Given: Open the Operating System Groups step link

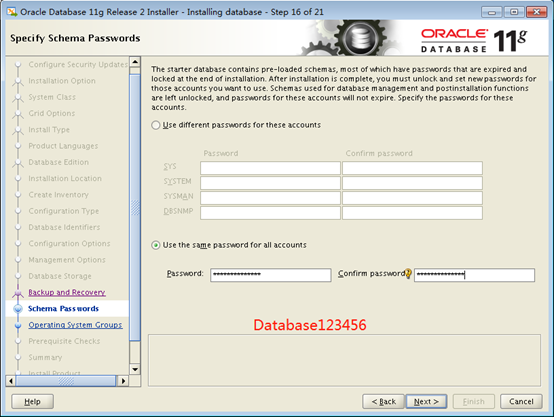Looking at the screenshot, I should point(75,325).
